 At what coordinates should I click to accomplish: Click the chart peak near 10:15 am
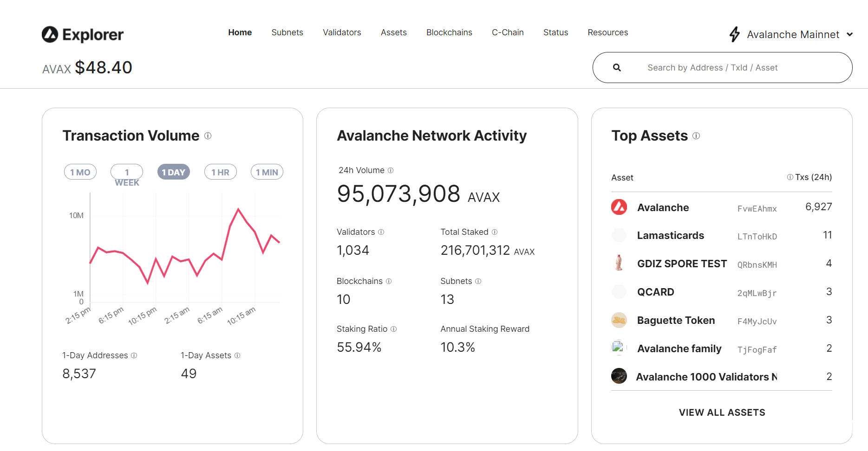click(239, 209)
